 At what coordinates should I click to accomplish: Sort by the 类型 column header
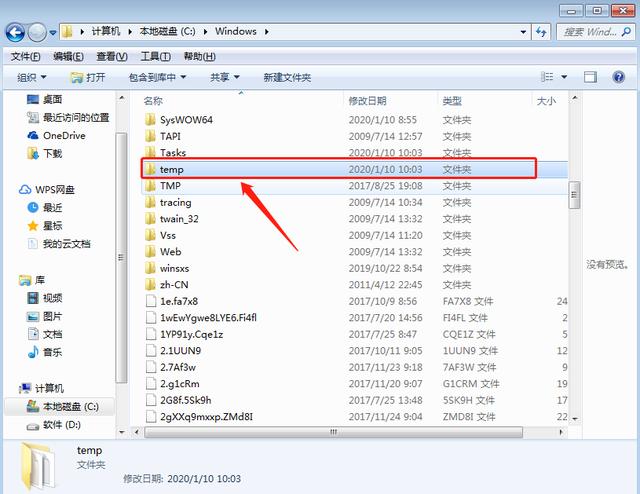coord(452,101)
